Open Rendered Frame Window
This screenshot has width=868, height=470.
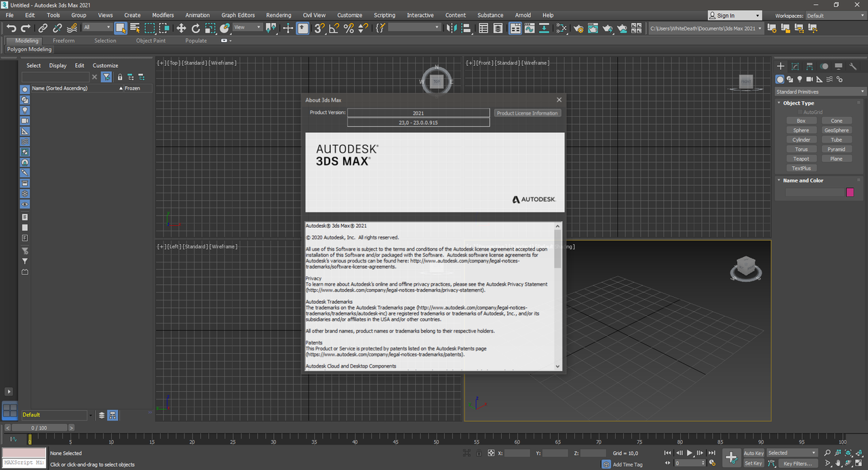[593, 28]
